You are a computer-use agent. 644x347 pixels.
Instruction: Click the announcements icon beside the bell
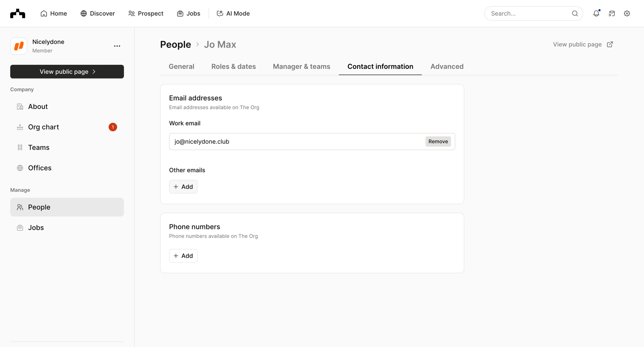pos(612,14)
